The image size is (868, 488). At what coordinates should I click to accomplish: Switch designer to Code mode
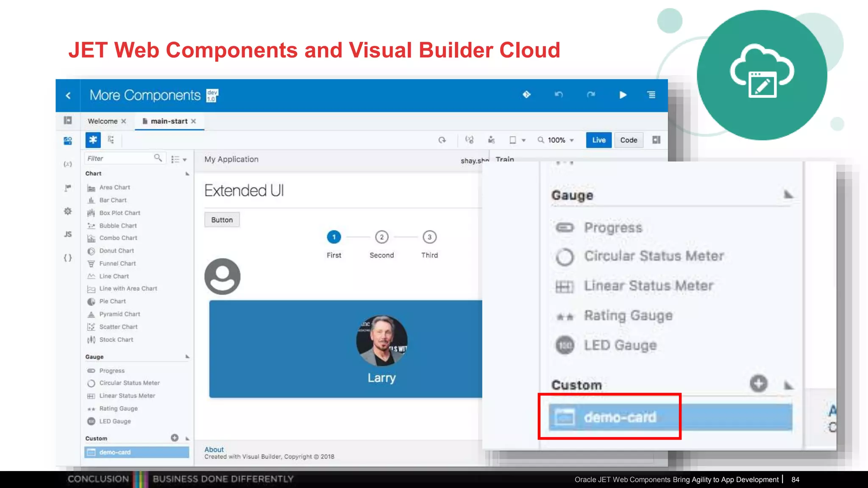click(x=629, y=140)
